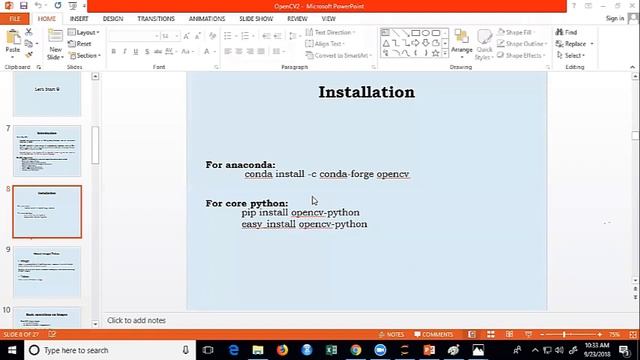Click the Find button

[566, 32]
